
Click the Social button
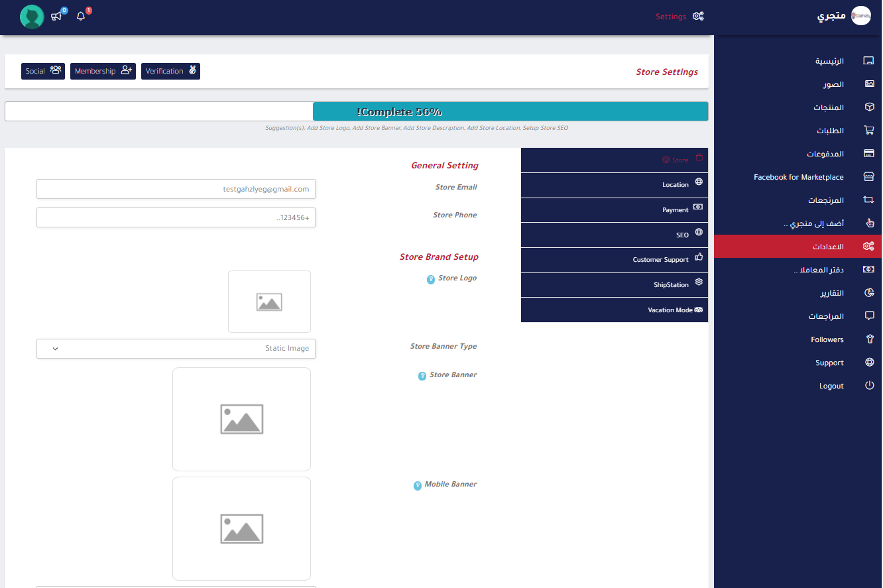pos(43,71)
